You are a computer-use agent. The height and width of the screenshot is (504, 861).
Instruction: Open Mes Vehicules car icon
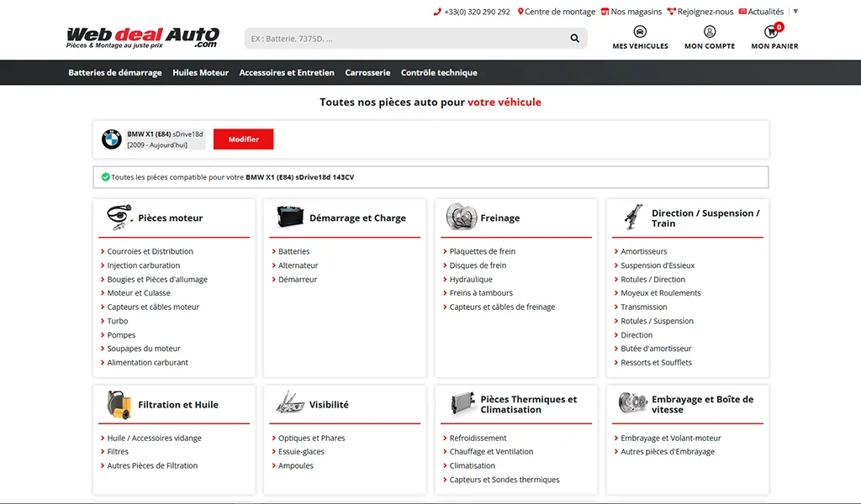tap(640, 32)
